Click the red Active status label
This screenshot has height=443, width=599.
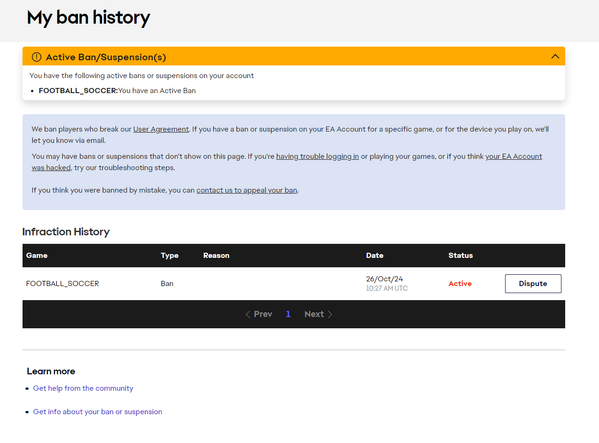pos(460,284)
